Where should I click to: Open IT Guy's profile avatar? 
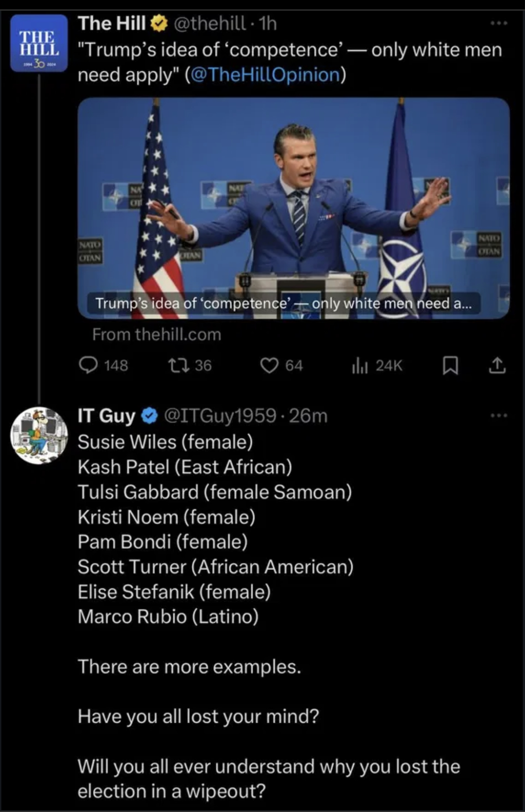tap(39, 435)
